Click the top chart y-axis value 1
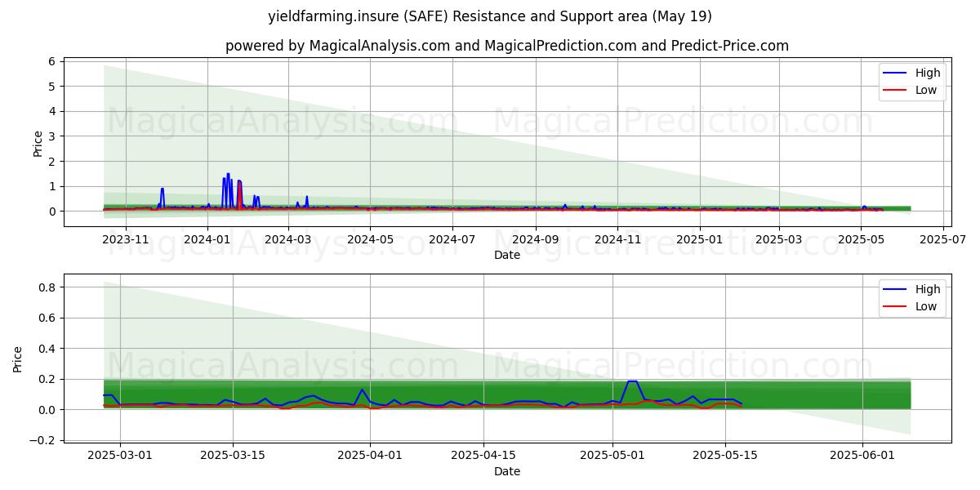The image size is (980, 490). pos(51,186)
